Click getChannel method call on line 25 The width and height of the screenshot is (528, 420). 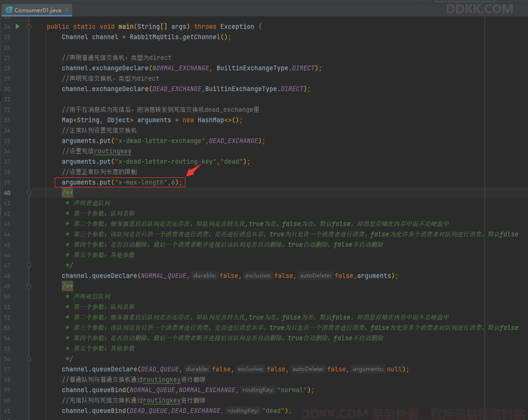pos(201,37)
